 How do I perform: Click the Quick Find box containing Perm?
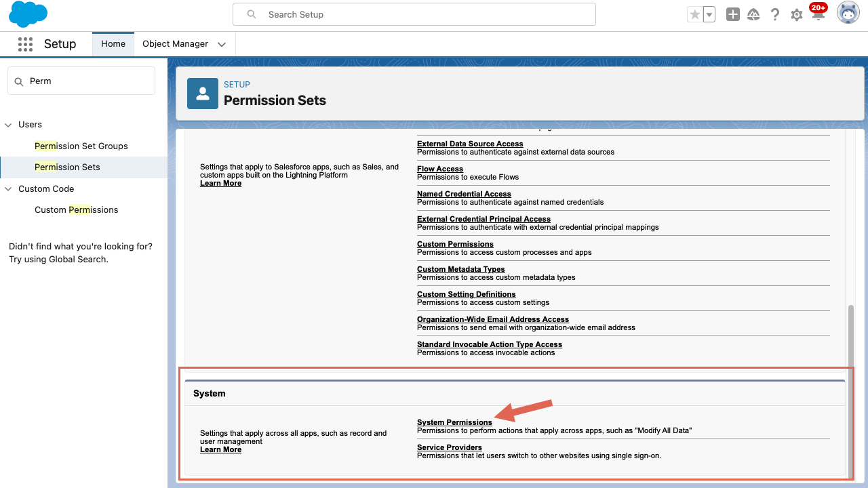click(x=81, y=81)
